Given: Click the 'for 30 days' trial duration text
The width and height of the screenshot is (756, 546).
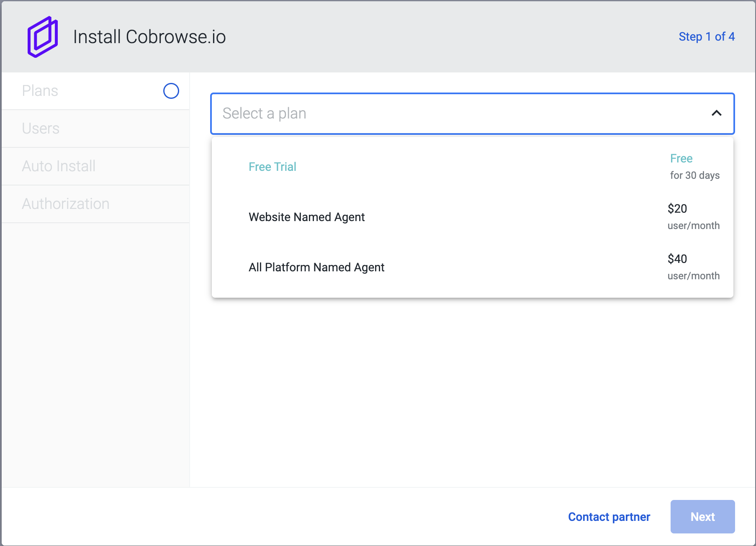Looking at the screenshot, I should [694, 175].
